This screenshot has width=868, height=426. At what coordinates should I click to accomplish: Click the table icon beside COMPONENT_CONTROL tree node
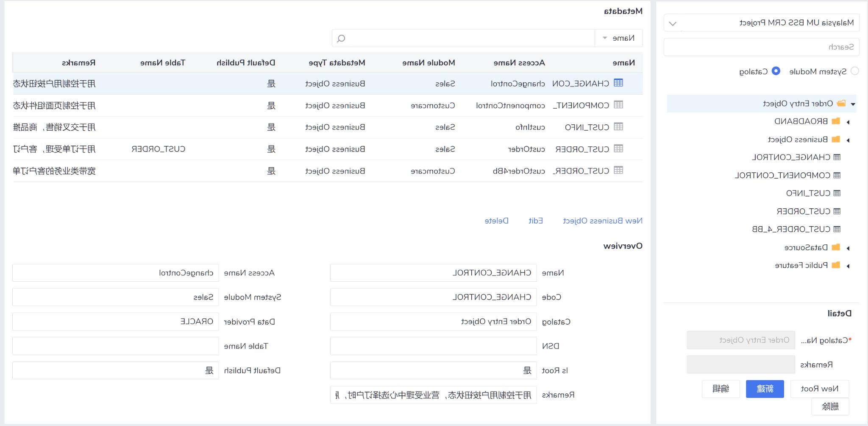point(837,175)
